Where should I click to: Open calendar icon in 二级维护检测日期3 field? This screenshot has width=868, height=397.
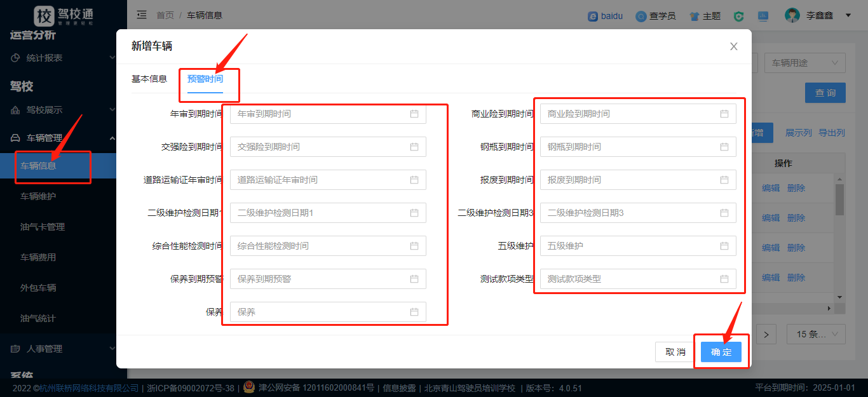[724, 213]
